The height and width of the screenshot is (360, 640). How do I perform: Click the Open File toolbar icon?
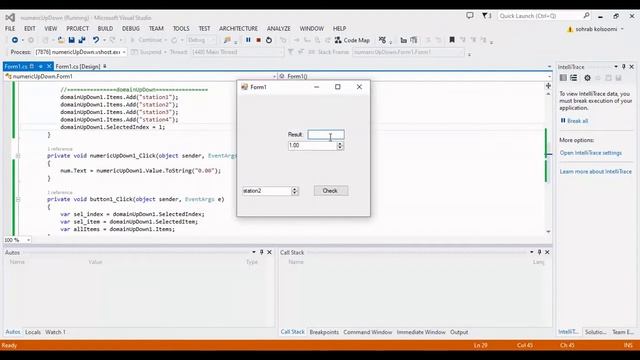tap(61, 40)
